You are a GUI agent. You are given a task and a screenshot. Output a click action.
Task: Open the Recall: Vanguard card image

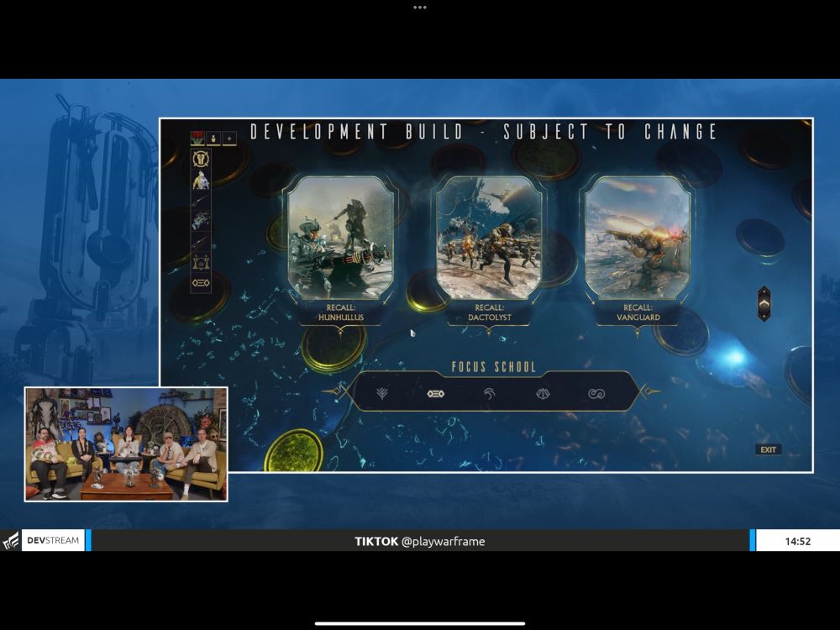point(637,238)
